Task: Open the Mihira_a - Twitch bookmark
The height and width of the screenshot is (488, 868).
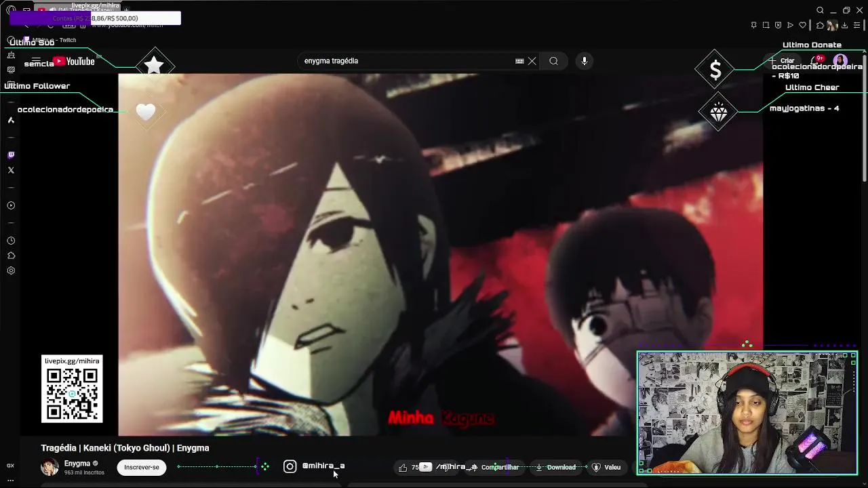Action: click(50, 40)
